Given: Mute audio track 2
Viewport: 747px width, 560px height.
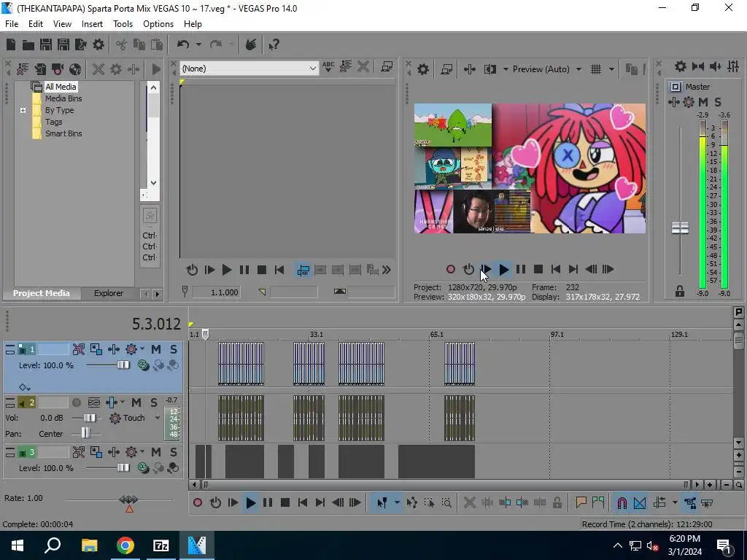Looking at the screenshot, I should point(136,402).
